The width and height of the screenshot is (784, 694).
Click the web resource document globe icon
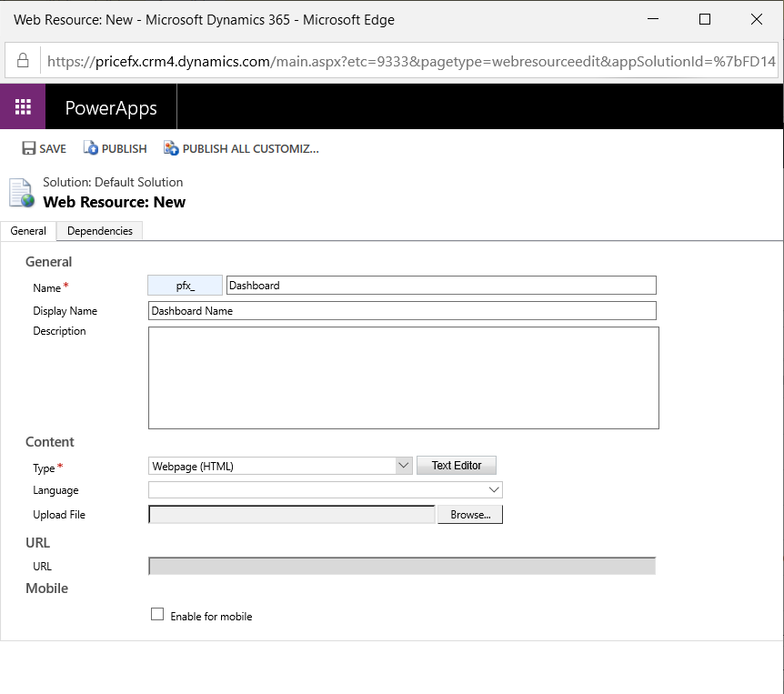(21, 193)
